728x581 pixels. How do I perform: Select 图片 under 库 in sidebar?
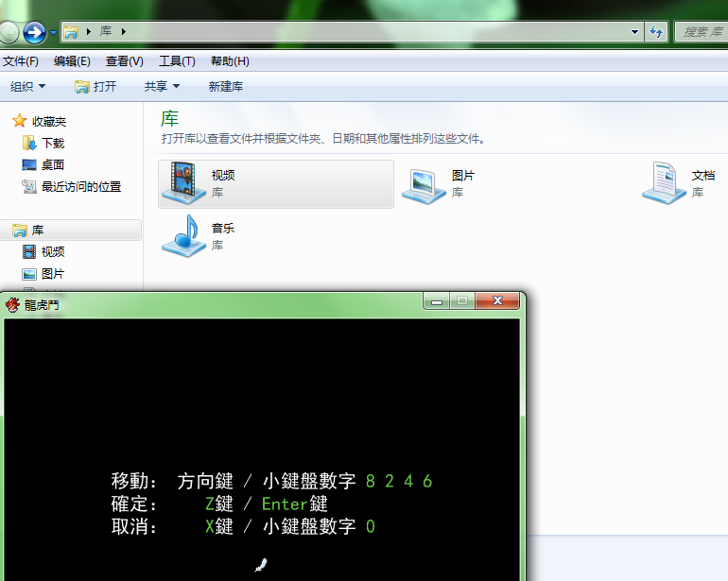(x=53, y=274)
